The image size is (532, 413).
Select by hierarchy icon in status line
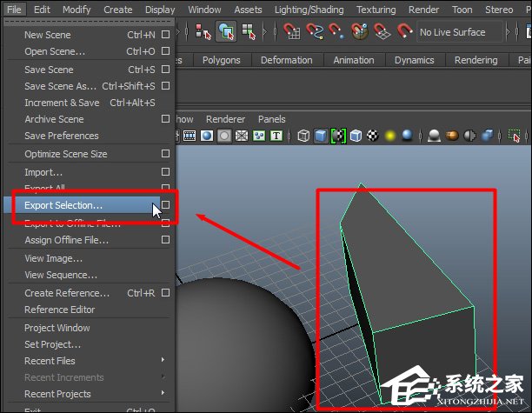(x=203, y=33)
